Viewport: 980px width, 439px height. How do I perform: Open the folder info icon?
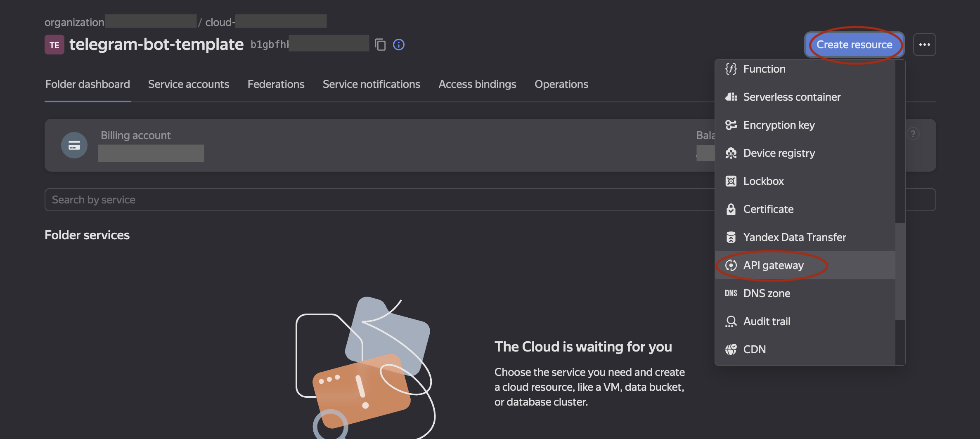click(x=399, y=45)
